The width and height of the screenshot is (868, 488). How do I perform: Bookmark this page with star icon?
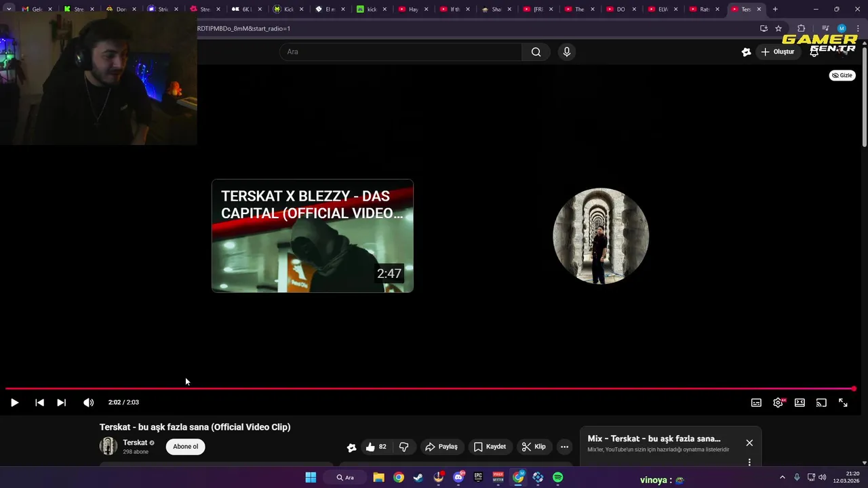[x=778, y=28]
